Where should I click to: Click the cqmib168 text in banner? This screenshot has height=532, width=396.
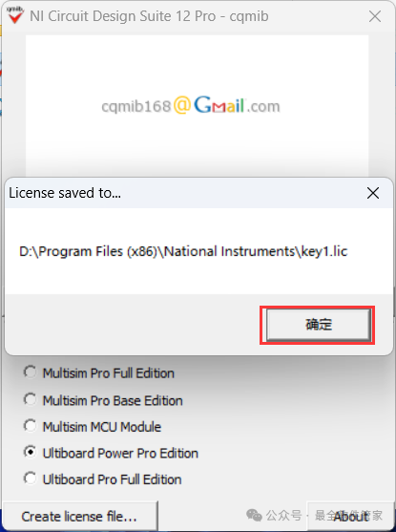pyautogui.click(x=136, y=107)
